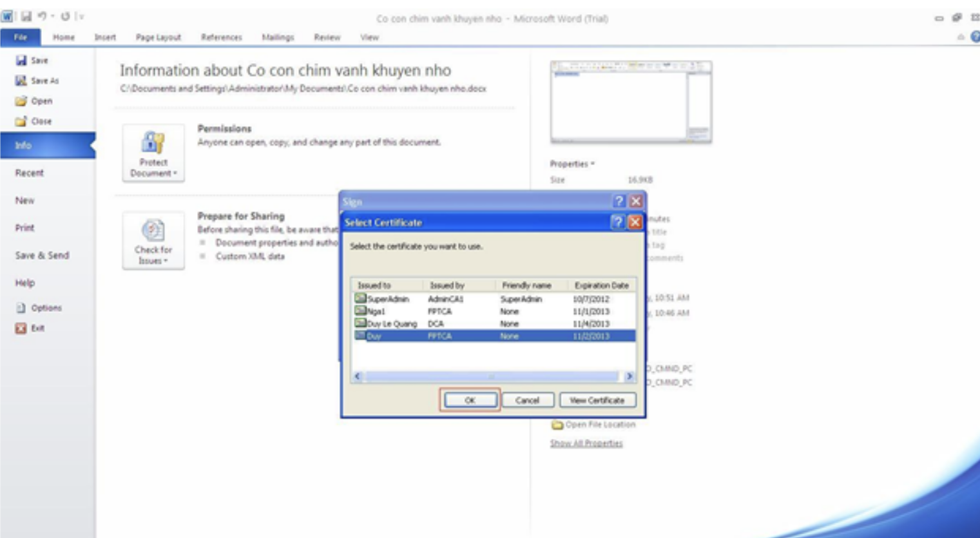Click AdminCA1 issuer cell

pos(445,299)
